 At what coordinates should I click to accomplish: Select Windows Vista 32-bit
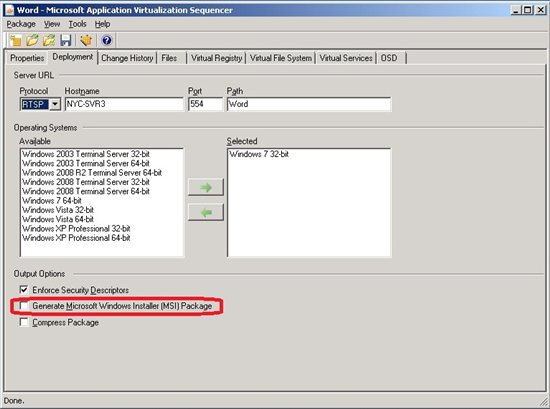pyautogui.click(x=58, y=210)
